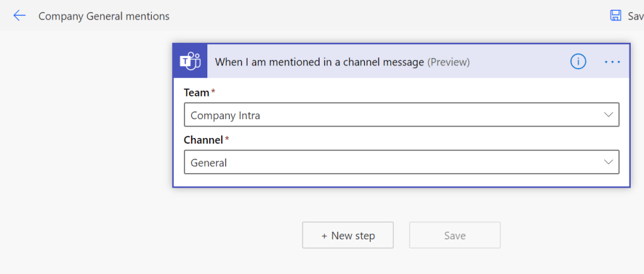Click the Channel field label
The image size is (644, 274).
(203, 140)
